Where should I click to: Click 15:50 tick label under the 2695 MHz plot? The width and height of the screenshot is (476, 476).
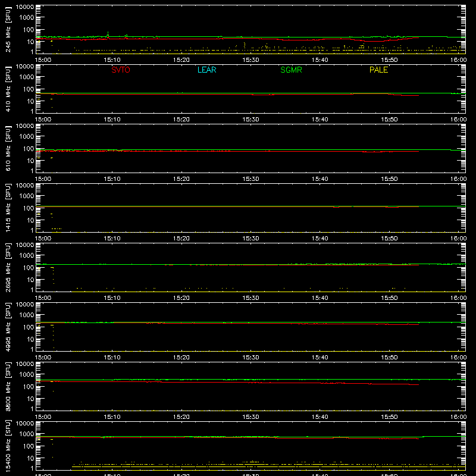tap(389, 298)
